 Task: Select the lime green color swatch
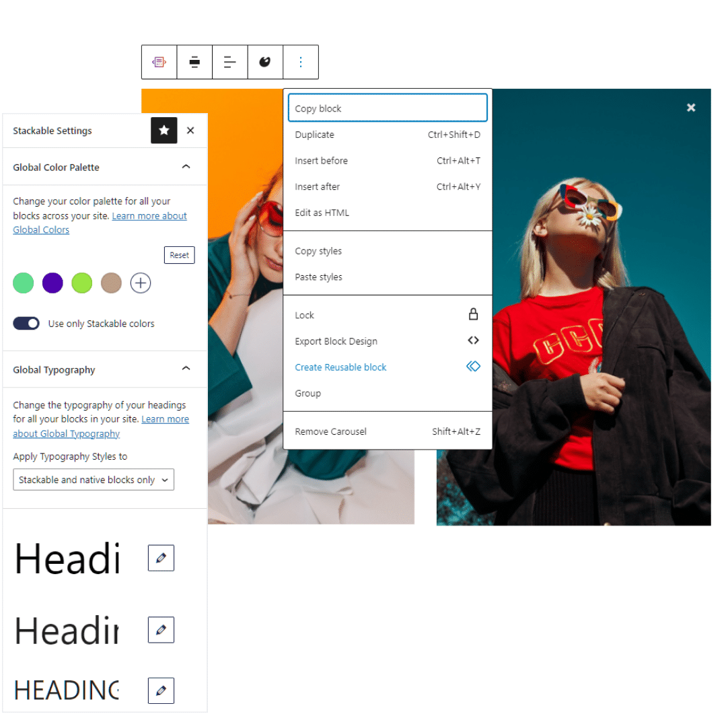point(81,283)
